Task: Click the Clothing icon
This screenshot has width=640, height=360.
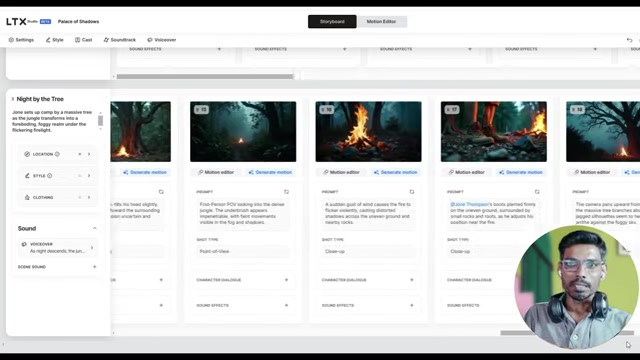Action: 27,198
